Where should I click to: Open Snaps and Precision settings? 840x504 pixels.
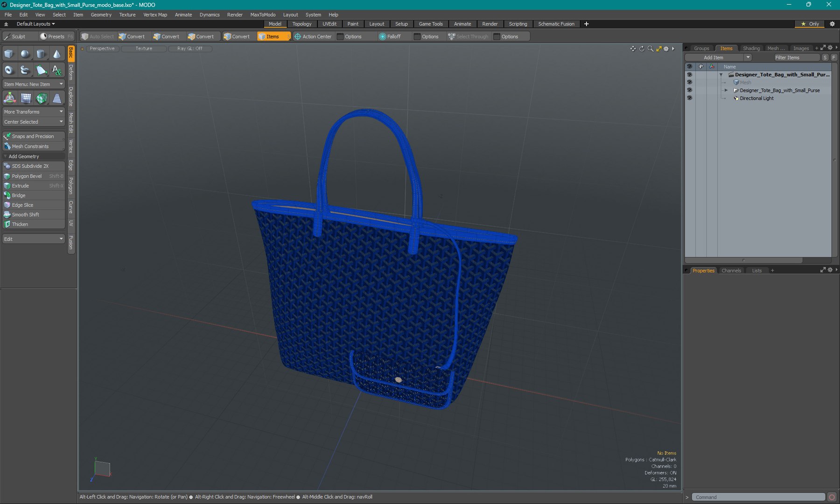[34, 136]
